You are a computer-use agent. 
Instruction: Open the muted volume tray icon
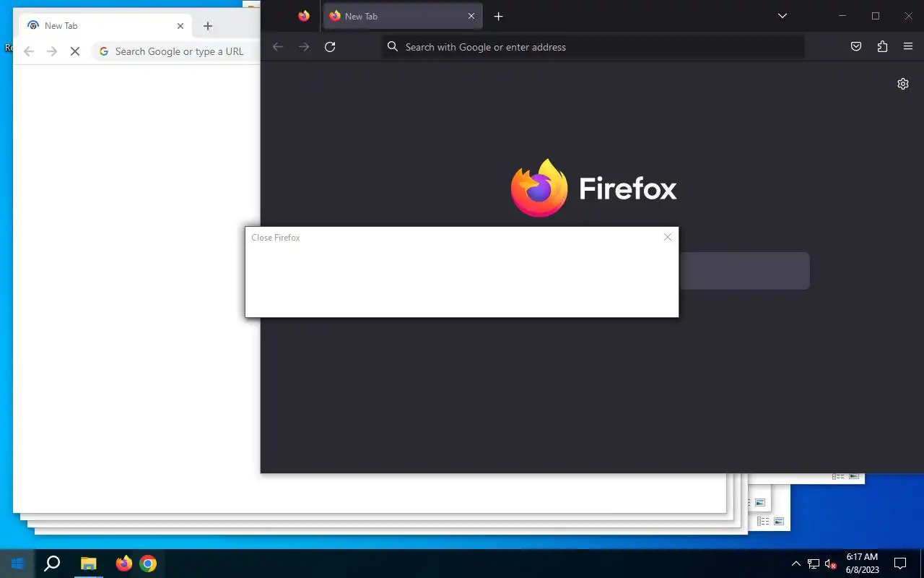point(831,564)
